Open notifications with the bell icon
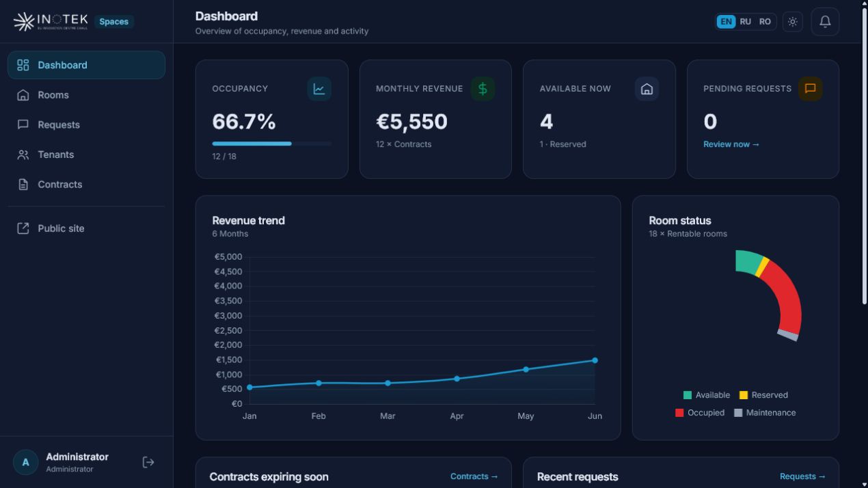 [x=825, y=22]
